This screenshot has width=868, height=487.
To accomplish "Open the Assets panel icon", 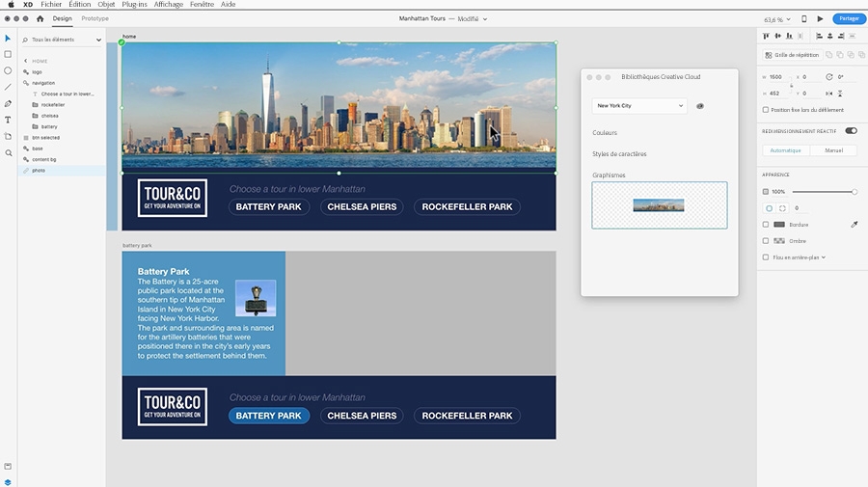I will tap(8, 467).
